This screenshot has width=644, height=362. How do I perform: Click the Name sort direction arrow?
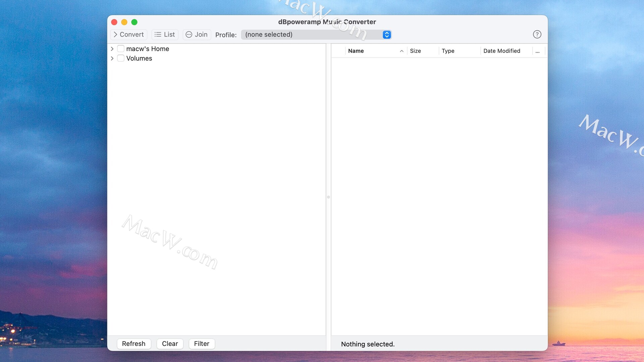401,51
